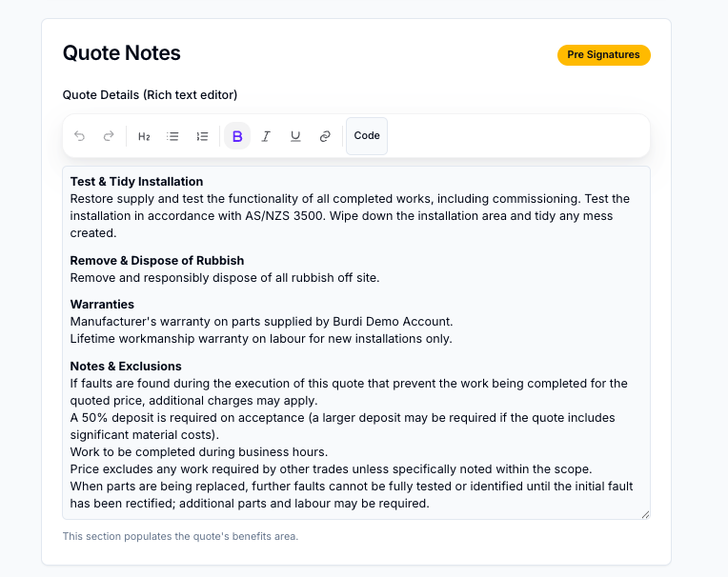
Task: Switch to Code view
Action: (367, 136)
